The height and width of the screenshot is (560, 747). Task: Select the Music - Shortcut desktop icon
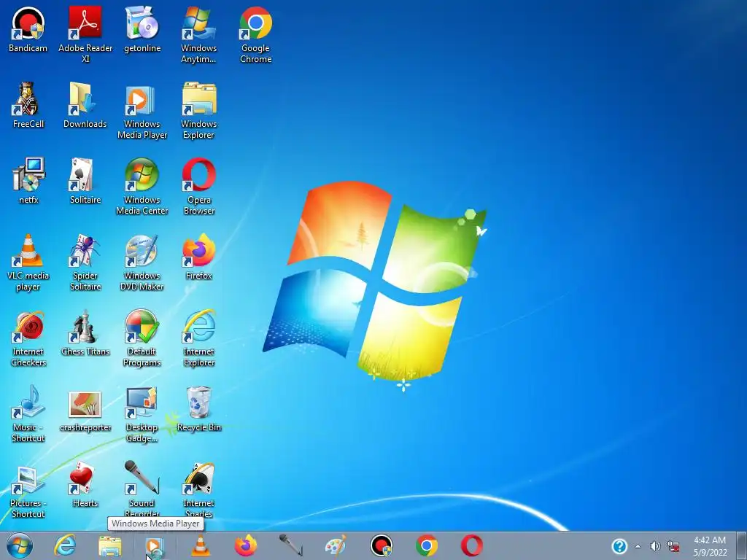28,414
